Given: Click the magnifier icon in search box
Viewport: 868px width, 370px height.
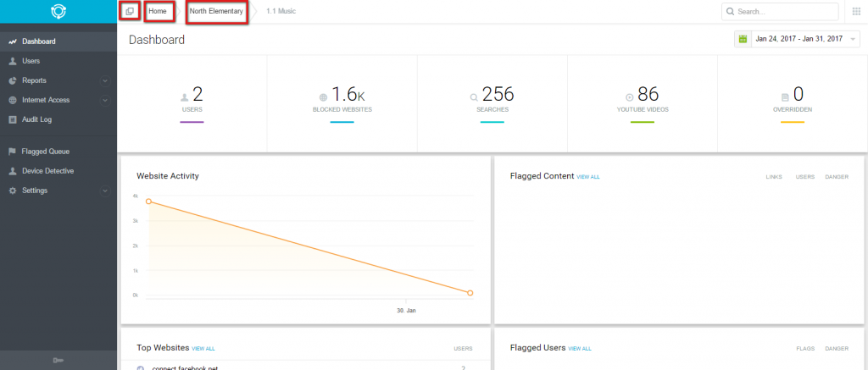Looking at the screenshot, I should (730, 12).
